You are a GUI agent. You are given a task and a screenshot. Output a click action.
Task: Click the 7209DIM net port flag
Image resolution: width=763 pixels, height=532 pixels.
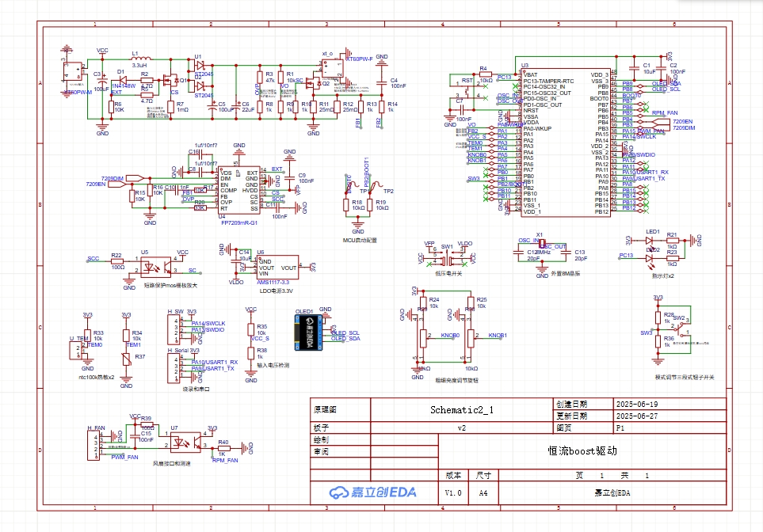coord(134,177)
